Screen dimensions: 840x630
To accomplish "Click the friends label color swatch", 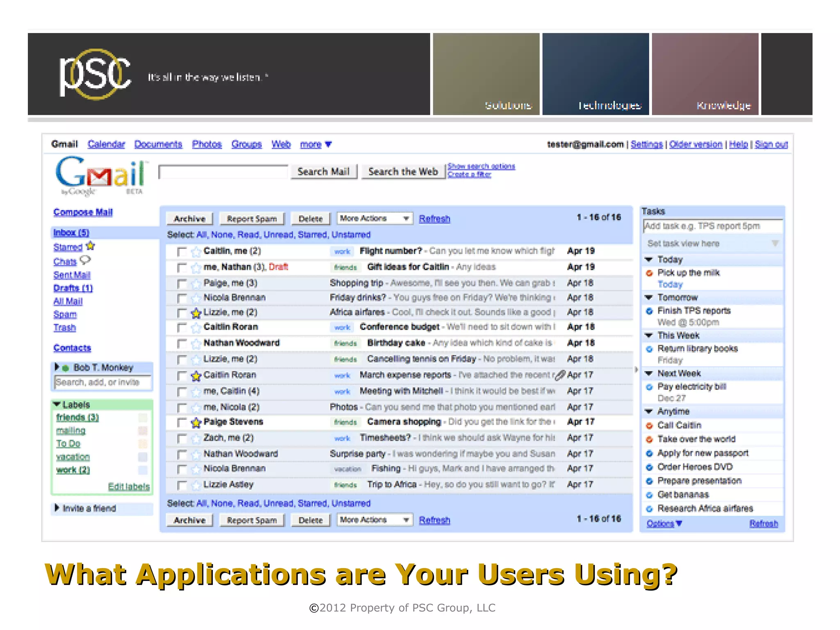I will point(143,418).
